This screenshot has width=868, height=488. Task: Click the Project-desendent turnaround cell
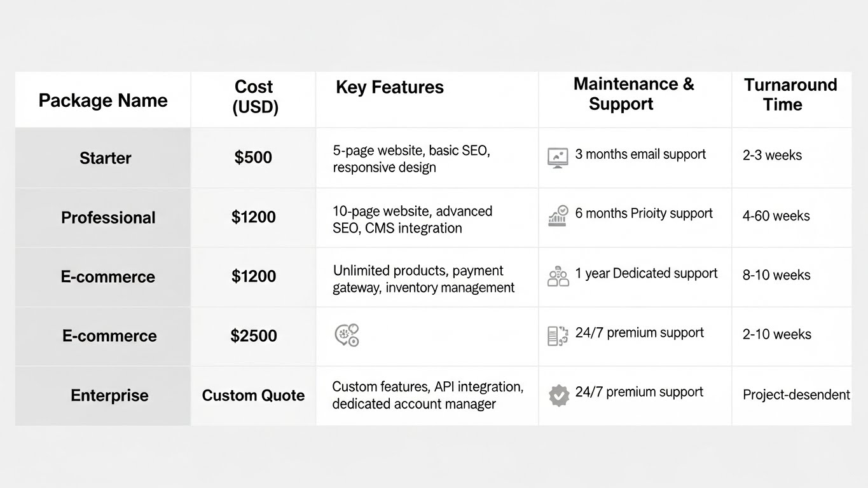[x=796, y=395]
